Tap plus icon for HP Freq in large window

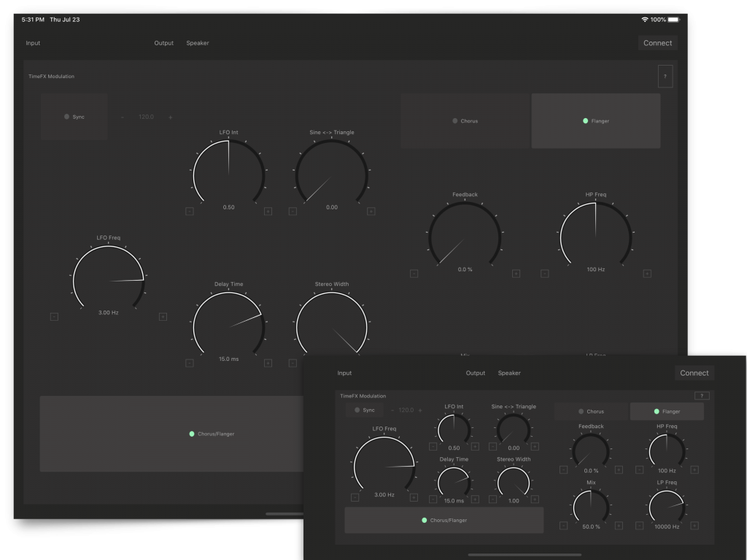[647, 273]
